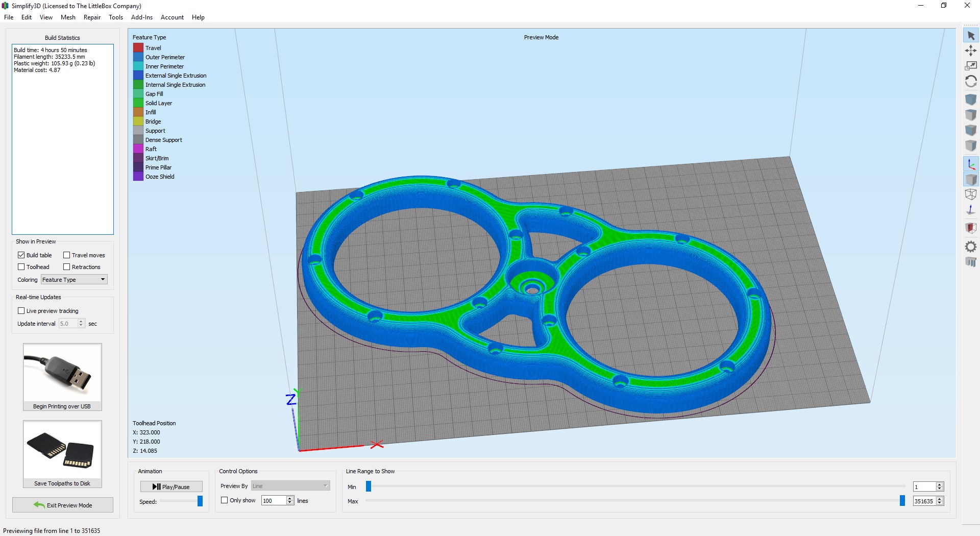Click the Infill orange legend swatch
The height and width of the screenshot is (536, 980).
click(x=138, y=112)
